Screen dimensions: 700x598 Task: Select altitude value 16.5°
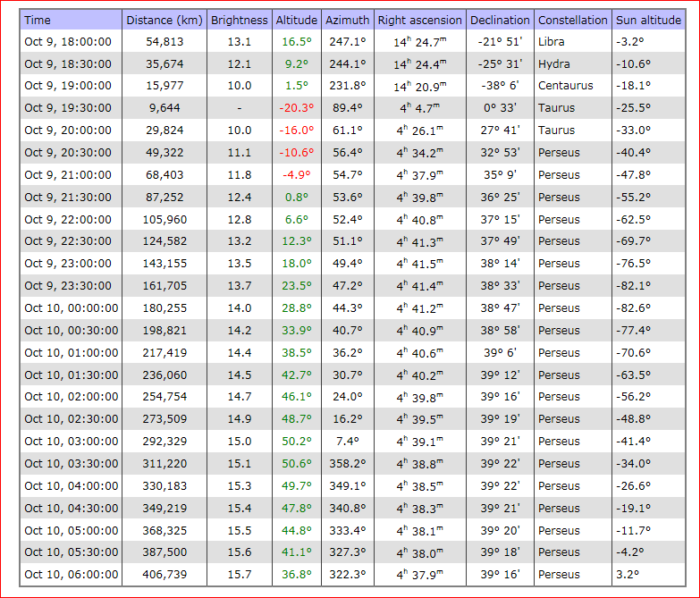pos(297,41)
